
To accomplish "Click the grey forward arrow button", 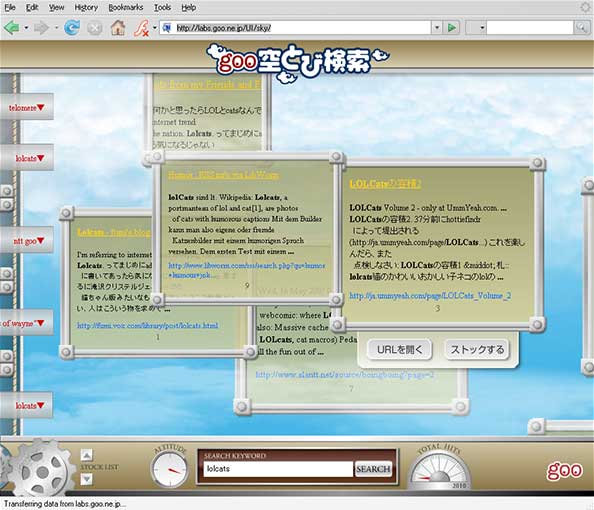I will [x=41, y=28].
